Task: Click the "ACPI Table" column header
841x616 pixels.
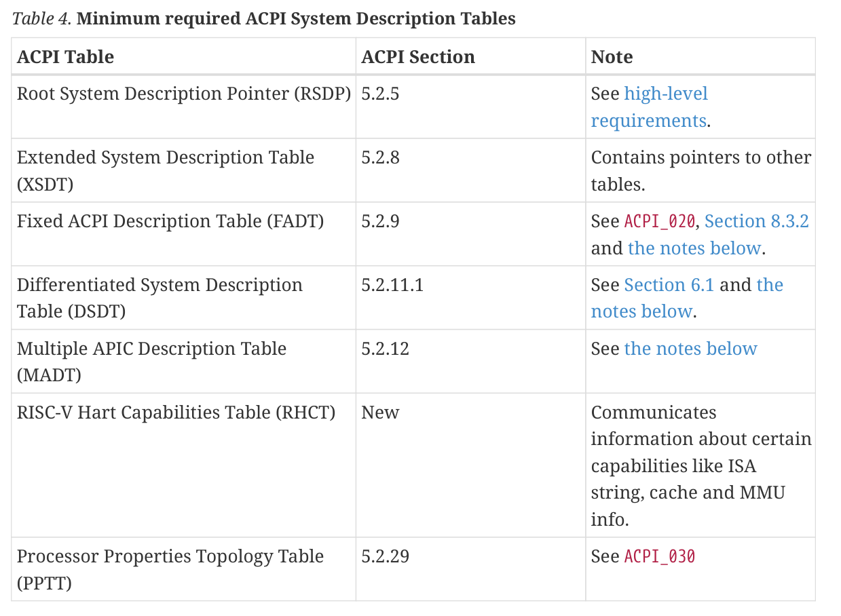Action: point(65,57)
